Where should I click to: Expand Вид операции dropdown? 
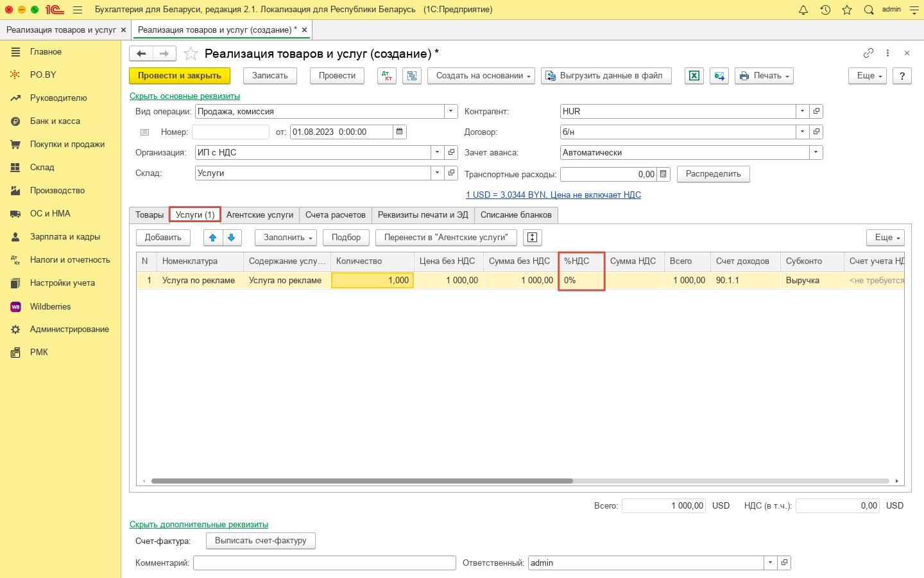[x=451, y=111]
